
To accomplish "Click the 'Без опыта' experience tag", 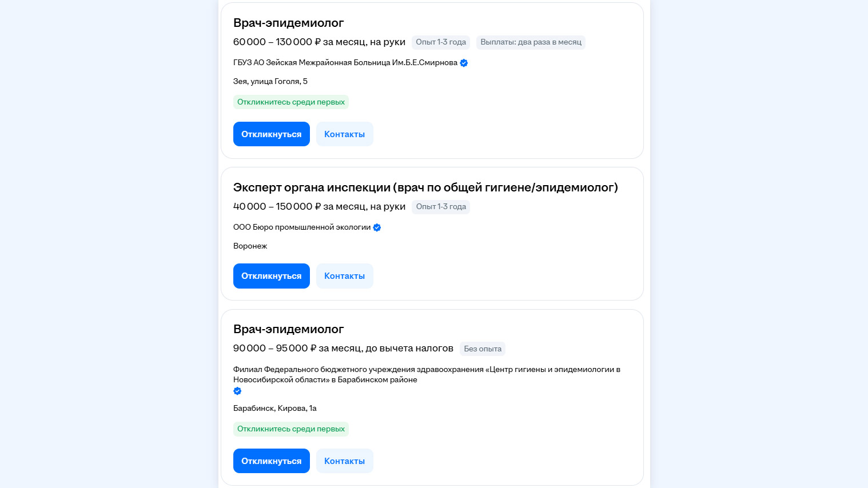I will pos(483,349).
